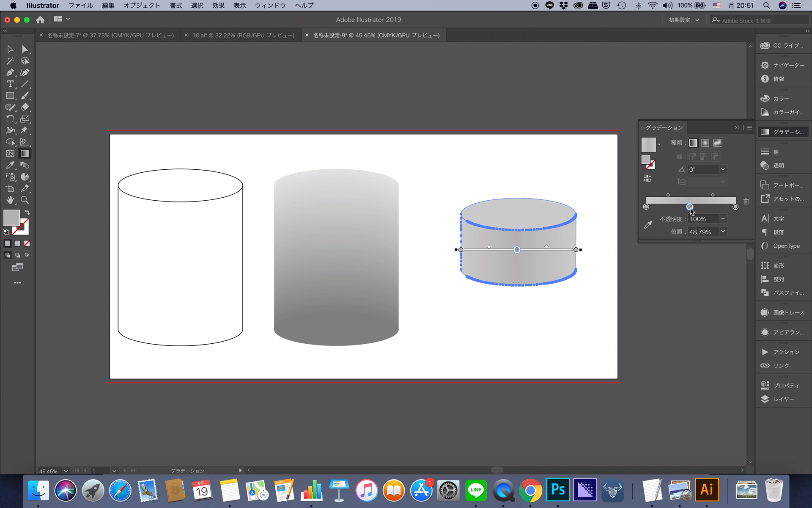This screenshot has width=812, height=508.
Task: Choose radial gradient type
Action: pyautogui.click(x=705, y=143)
